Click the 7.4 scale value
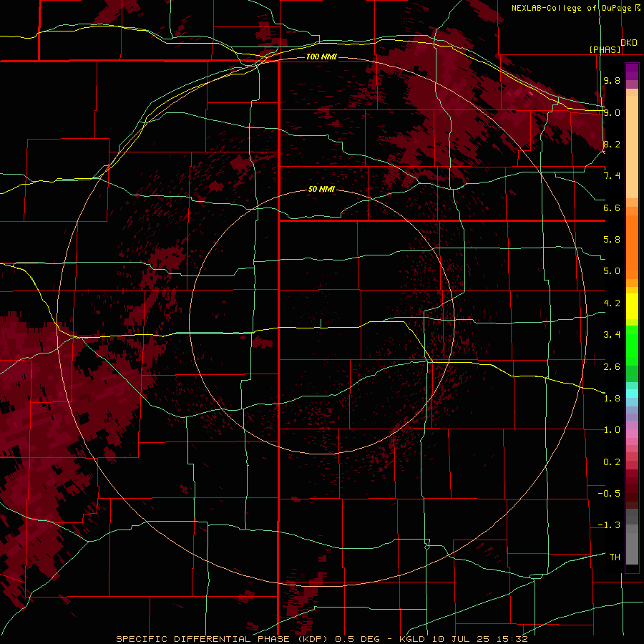Image resolution: width=644 pixels, height=644 pixels. (612, 176)
